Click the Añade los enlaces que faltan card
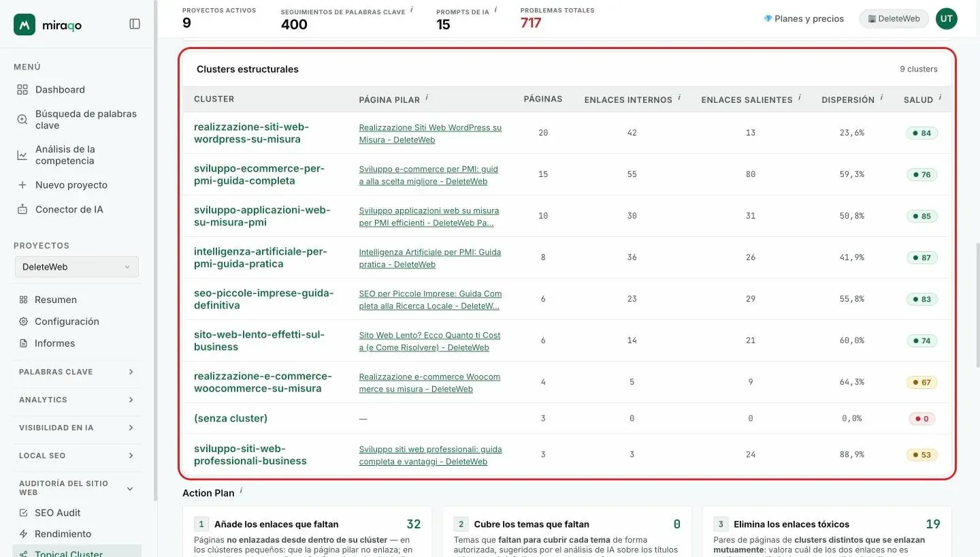The height and width of the screenshot is (557, 980). [x=308, y=532]
